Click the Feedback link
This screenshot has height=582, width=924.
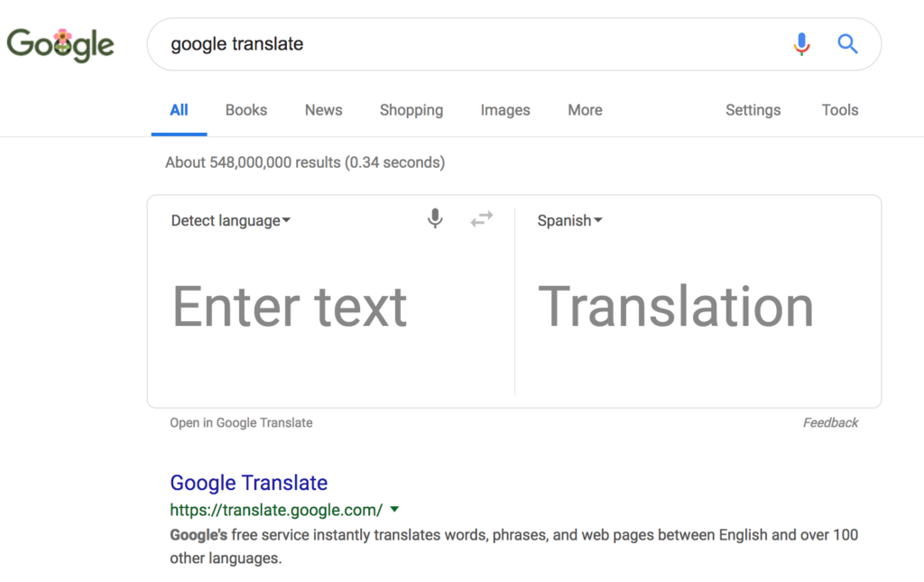click(x=830, y=423)
